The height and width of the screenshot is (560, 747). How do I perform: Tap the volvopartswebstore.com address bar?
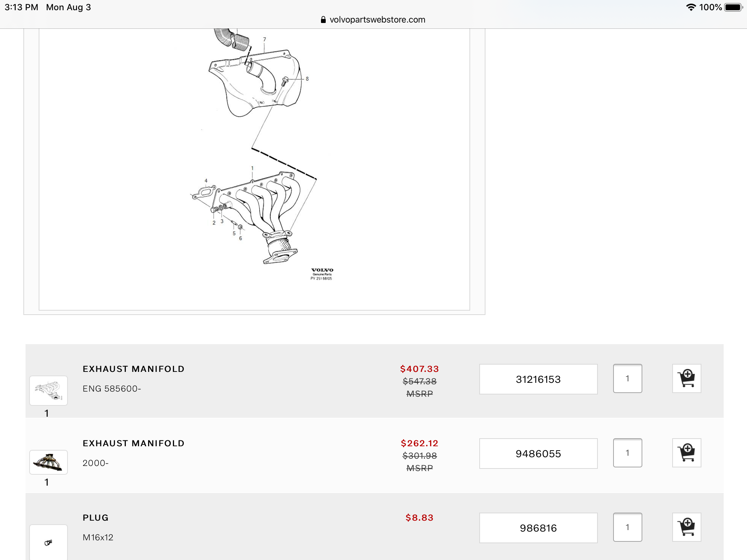point(377,20)
